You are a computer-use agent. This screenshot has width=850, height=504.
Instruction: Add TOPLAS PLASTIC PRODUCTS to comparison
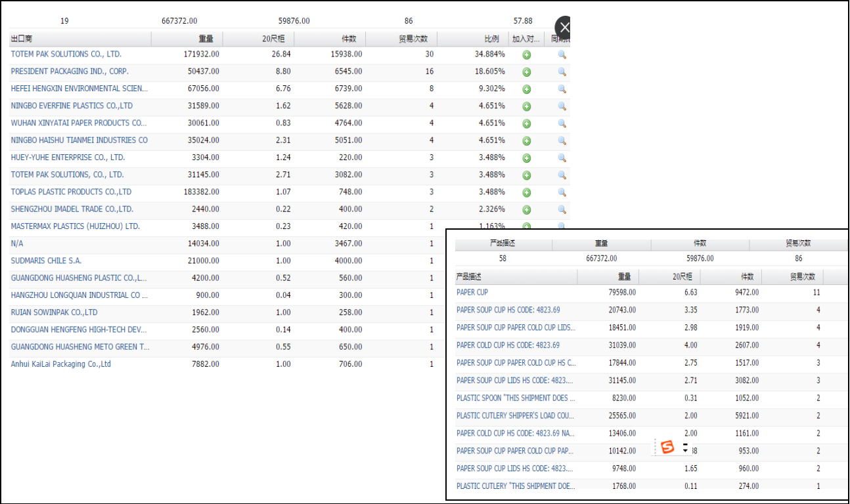click(527, 193)
